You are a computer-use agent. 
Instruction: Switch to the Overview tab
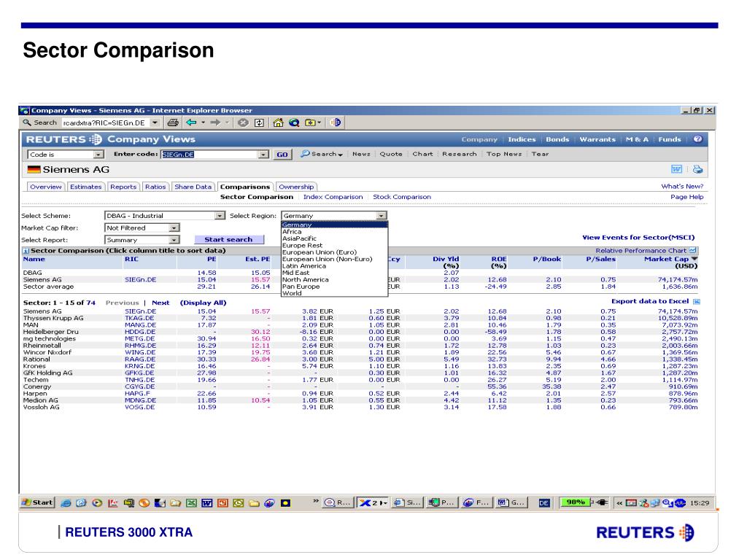point(46,187)
